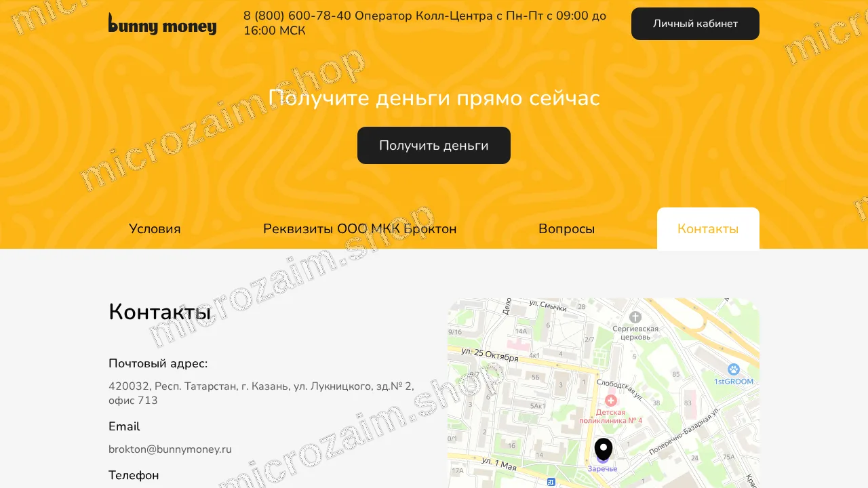The width and height of the screenshot is (868, 488).
Task: Click the ул. 1 Мая street label on the map
Action: (x=499, y=465)
